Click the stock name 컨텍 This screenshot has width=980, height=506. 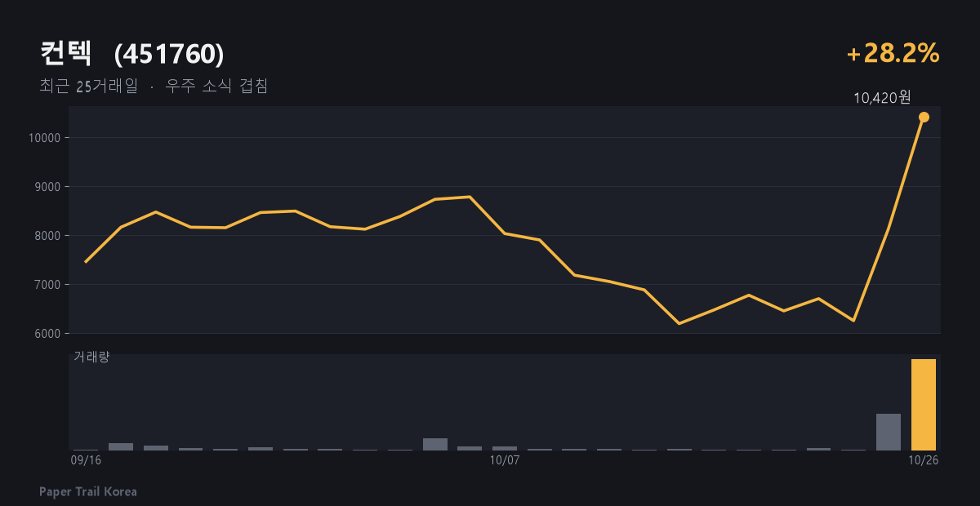pos(67,54)
